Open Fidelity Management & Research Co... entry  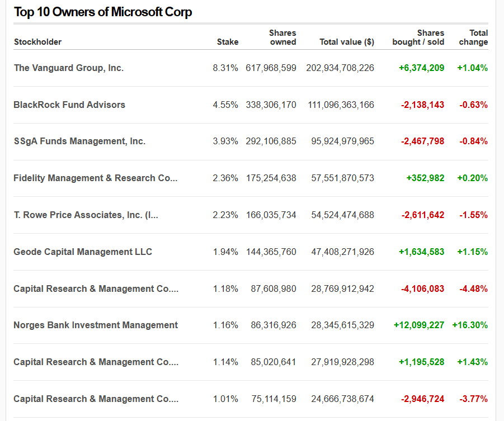pos(96,178)
